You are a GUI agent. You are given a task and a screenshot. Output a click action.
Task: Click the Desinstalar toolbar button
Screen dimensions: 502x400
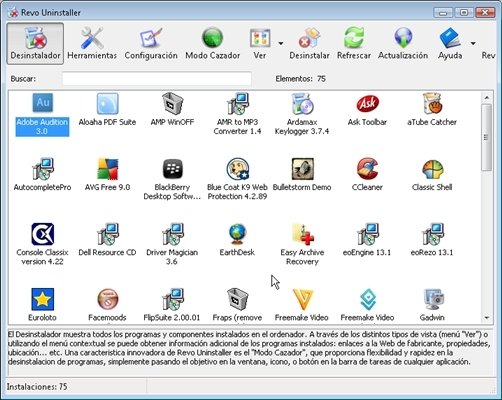(309, 44)
